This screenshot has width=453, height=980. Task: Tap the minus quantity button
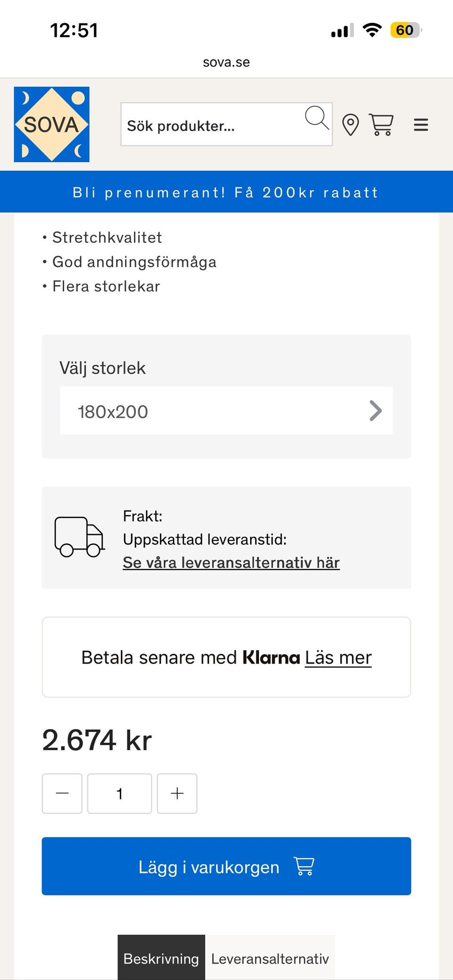tap(62, 794)
